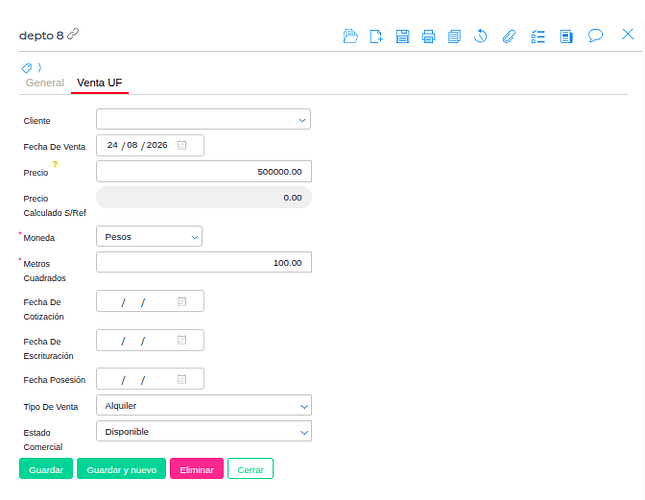Open the news document icon in the toolbar

pos(566,36)
